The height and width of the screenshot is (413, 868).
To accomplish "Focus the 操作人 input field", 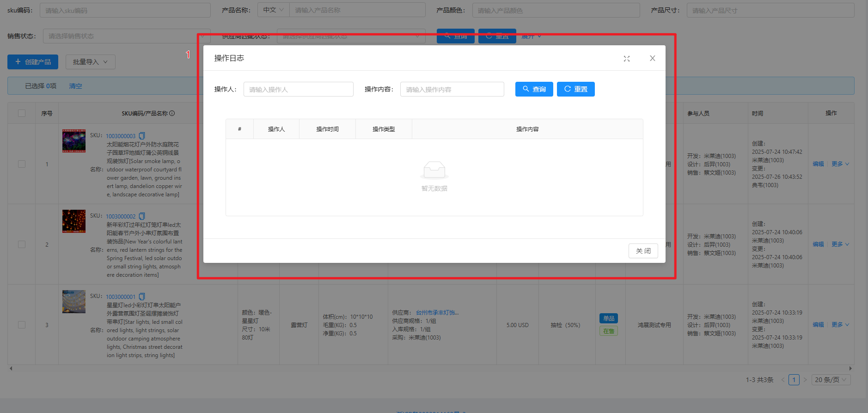I will point(298,89).
